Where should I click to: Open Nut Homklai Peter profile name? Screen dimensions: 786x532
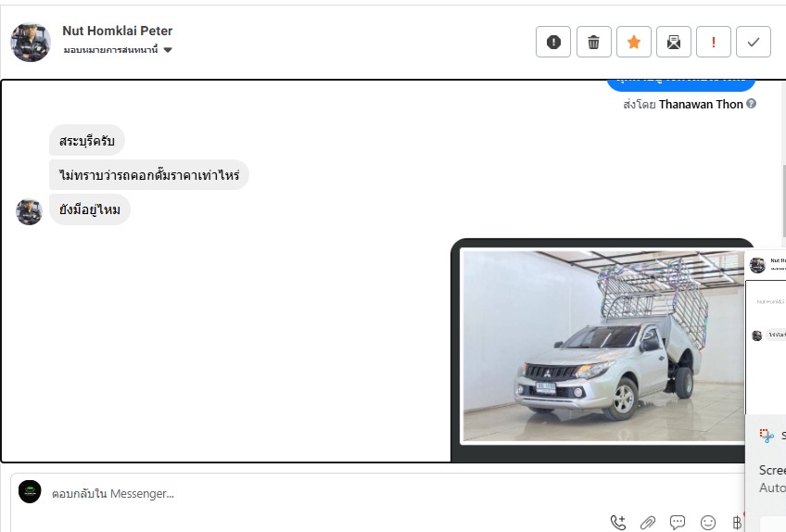point(118,31)
